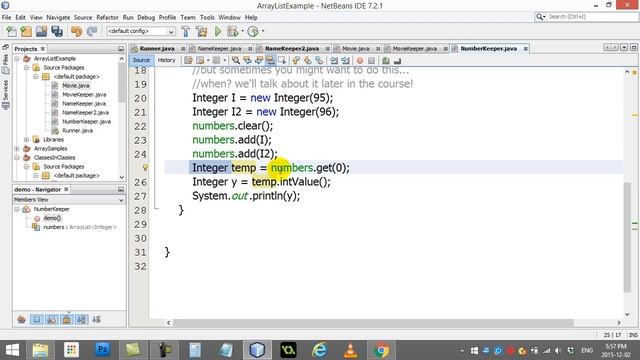The image size is (640, 360).
Task: Click the Next Bookmark editor icon
Action: click(x=307, y=60)
